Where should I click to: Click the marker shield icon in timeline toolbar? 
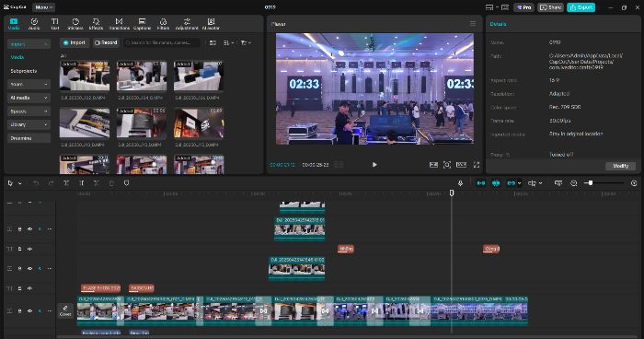127,183
